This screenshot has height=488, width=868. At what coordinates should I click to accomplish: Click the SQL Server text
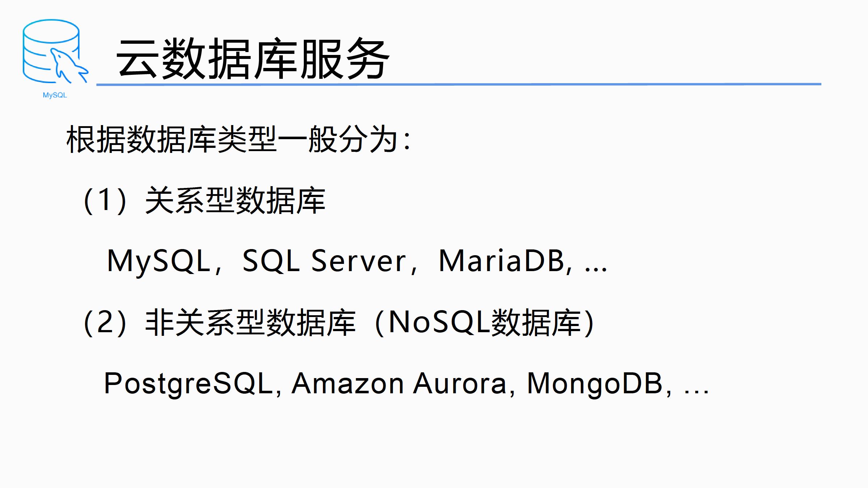coord(324,261)
